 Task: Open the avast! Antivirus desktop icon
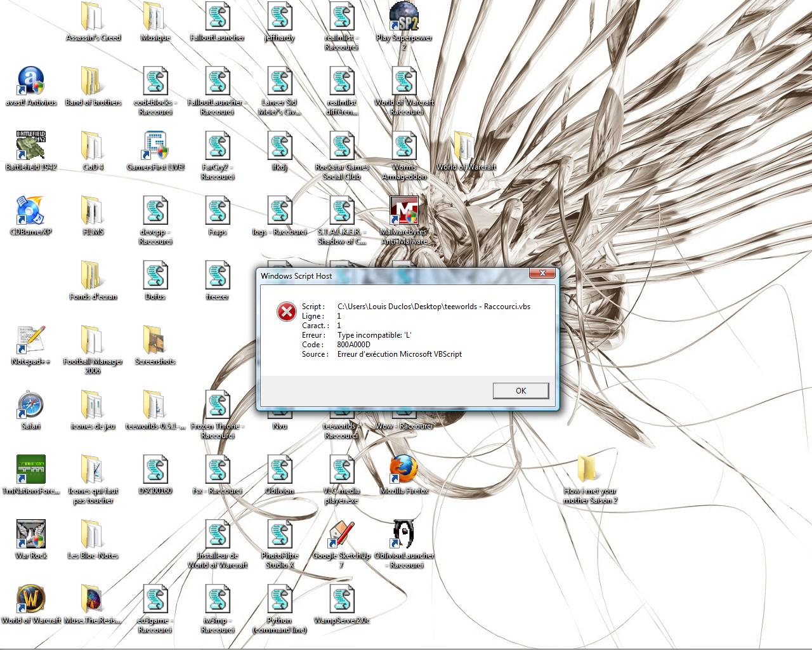coord(30,82)
